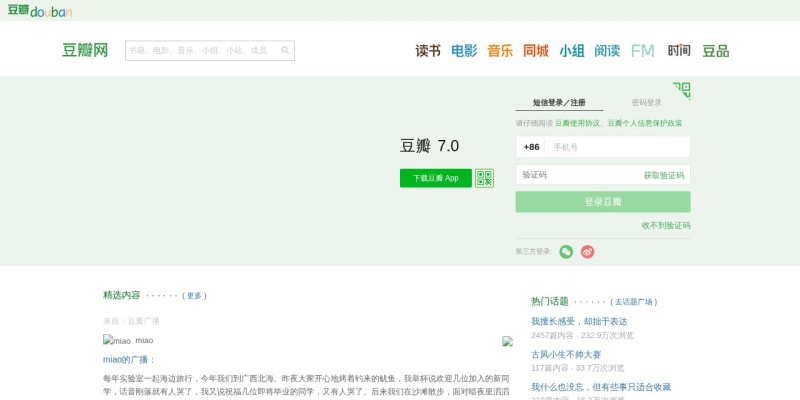Open Douban FM

tap(643, 51)
